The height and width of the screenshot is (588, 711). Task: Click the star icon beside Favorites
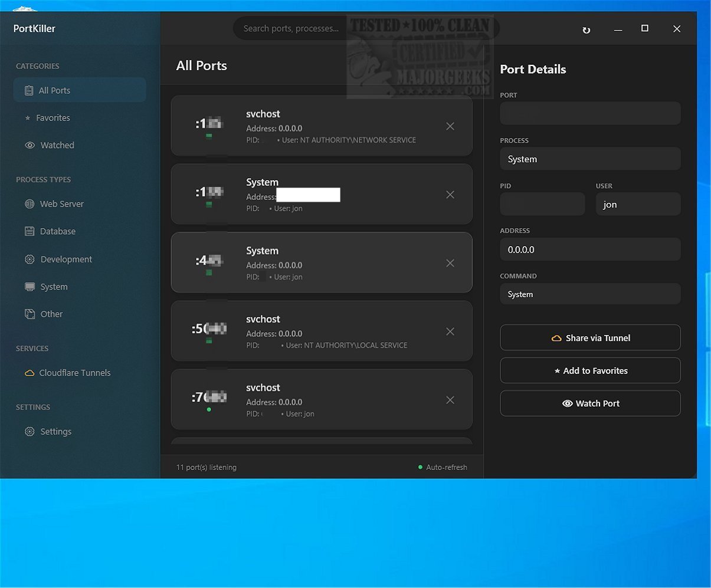click(28, 118)
